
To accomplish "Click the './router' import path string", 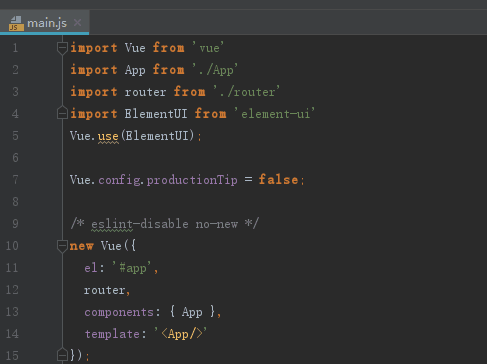I will click(247, 92).
